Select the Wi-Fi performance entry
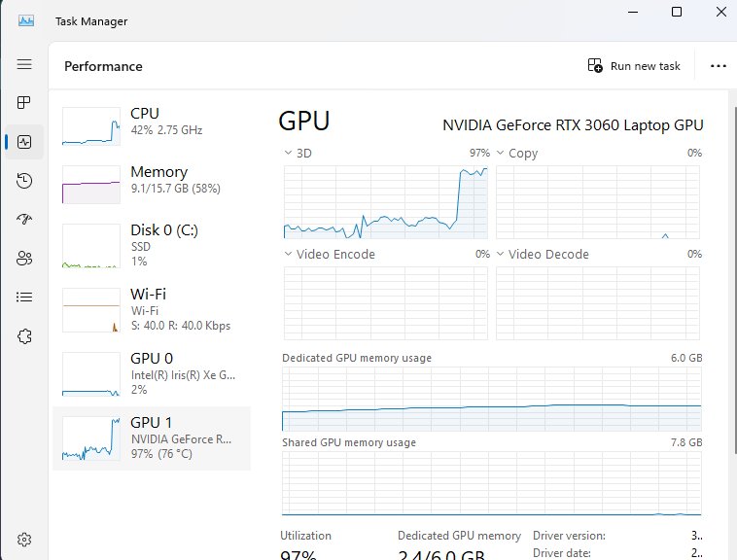This screenshot has width=737, height=560. click(x=152, y=310)
